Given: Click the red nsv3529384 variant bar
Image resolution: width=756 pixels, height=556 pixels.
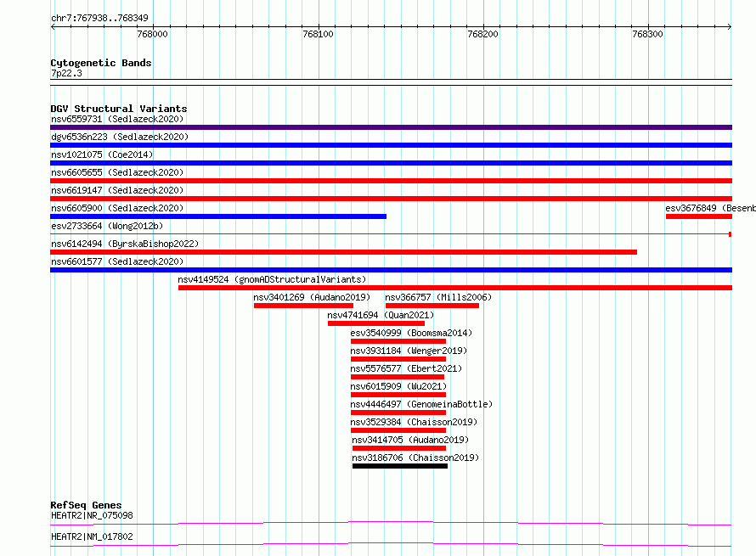Looking at the screenshot, I should coord(398,430).
